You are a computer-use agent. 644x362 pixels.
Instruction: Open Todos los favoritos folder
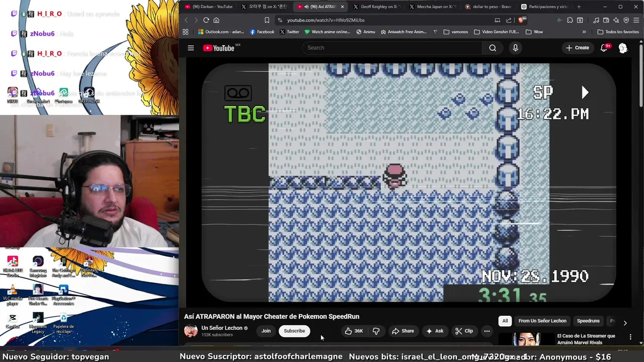pos(618,32)
